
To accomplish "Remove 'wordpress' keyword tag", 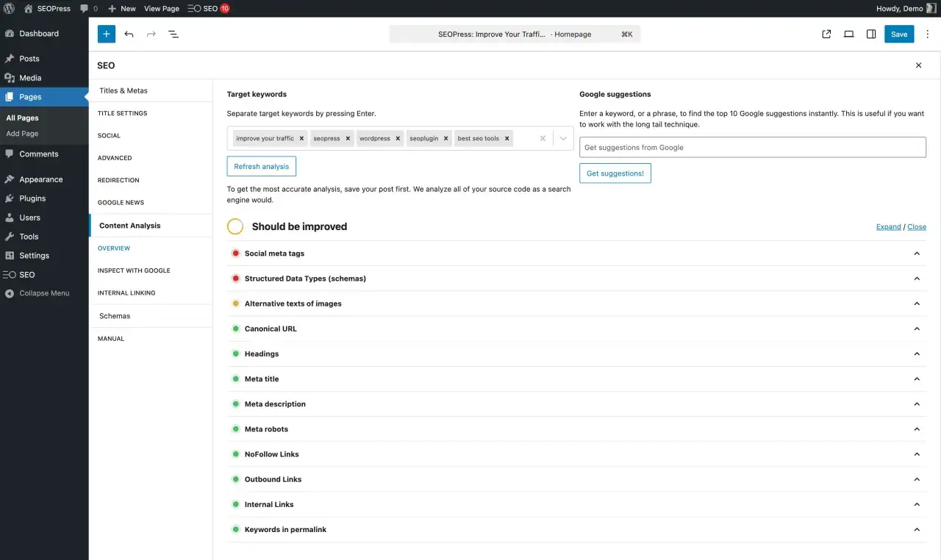I will pos(398,138).
